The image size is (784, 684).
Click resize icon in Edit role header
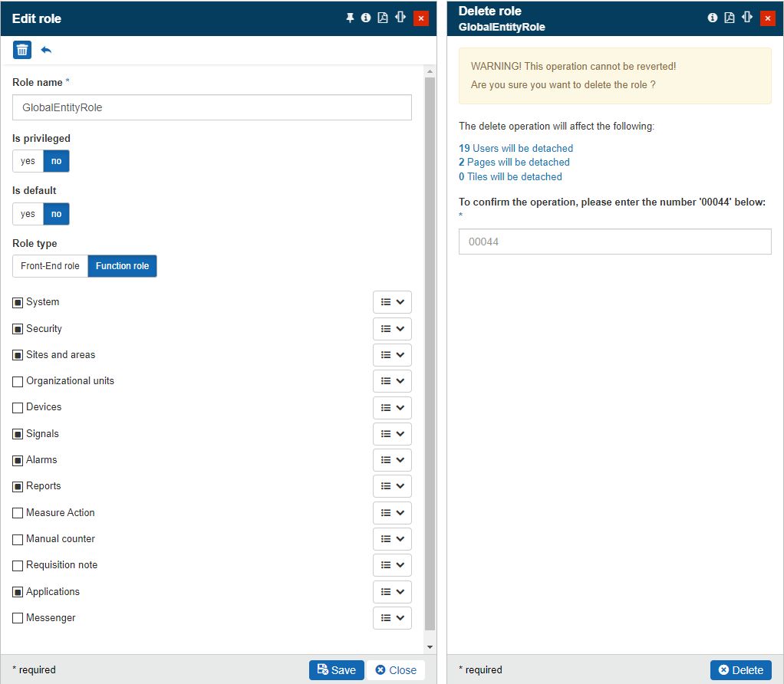click(400, 18)
